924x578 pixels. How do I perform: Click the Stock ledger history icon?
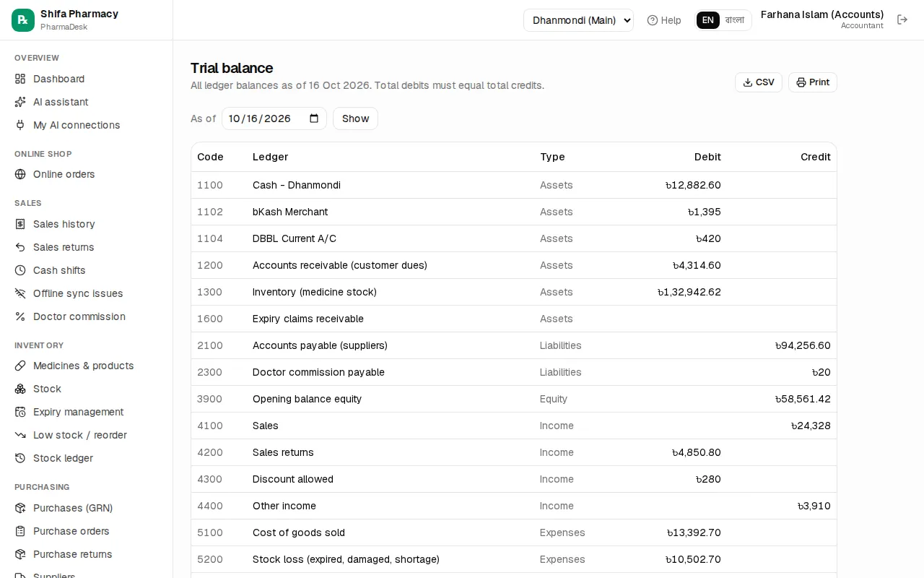(x=20, y=458)
